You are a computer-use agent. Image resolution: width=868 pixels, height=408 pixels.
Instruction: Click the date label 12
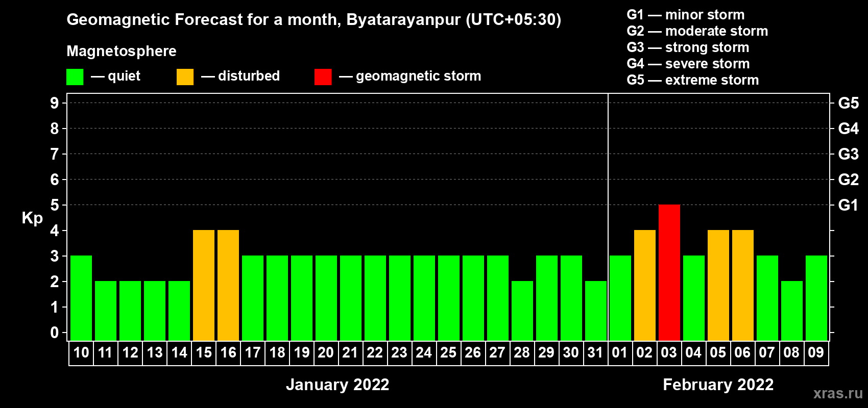(130, 353)
